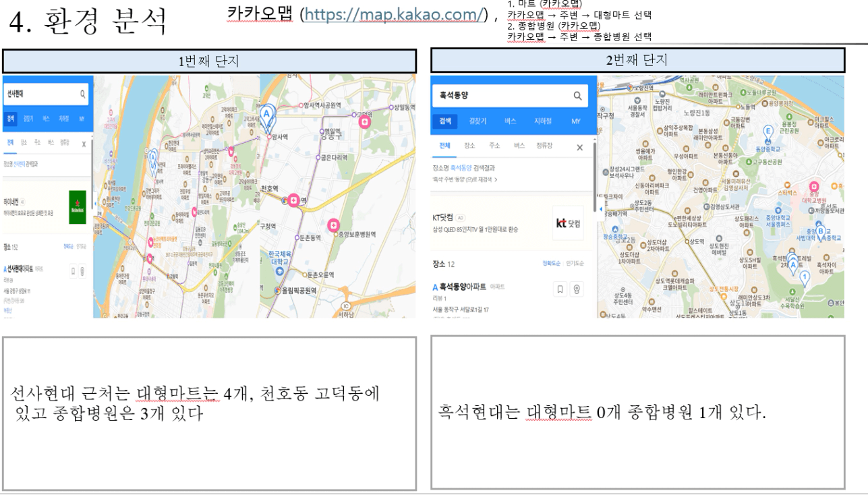Image resolution: width=868 pixels, height=495 pixels.
Task: Open roadview pin icon for 선사현대아파트
Action: [x=83, y=271]
